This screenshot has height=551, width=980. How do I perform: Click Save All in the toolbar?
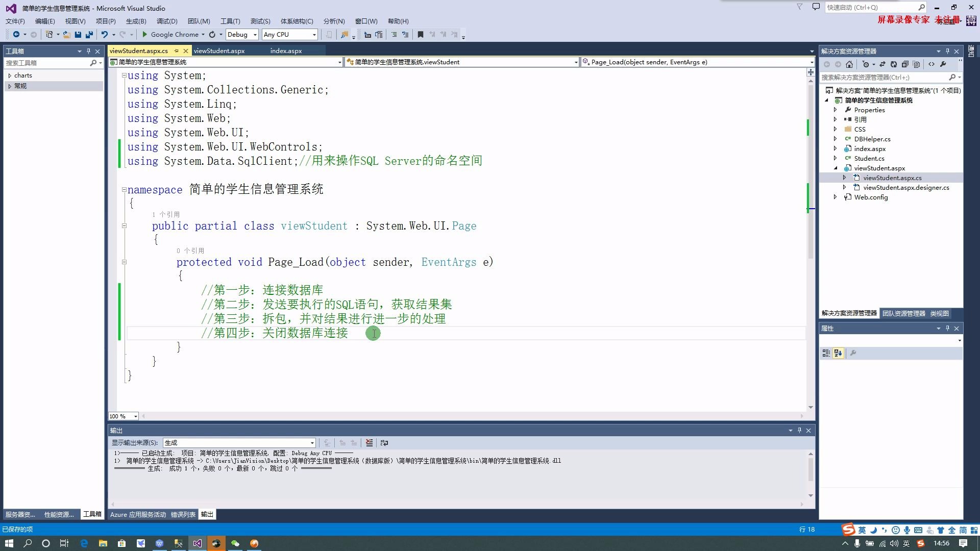tap(89, 35)
